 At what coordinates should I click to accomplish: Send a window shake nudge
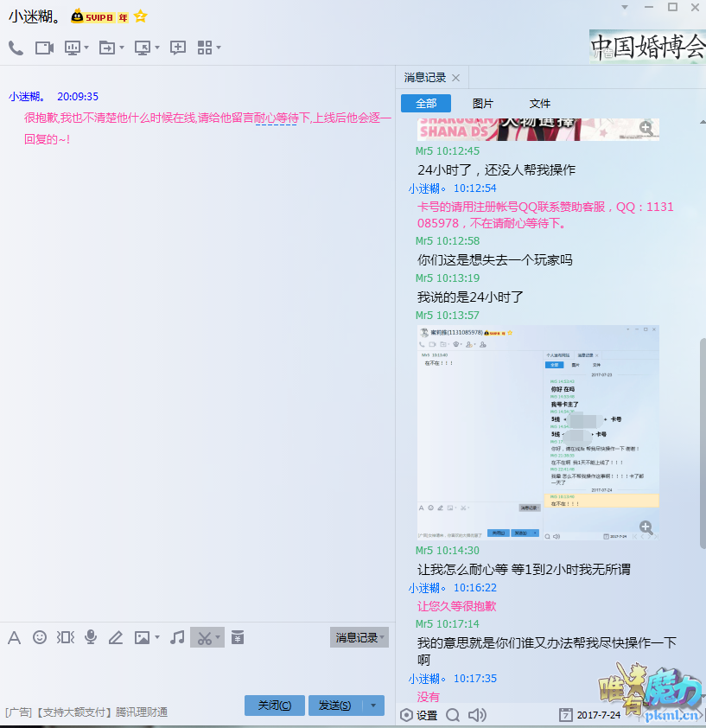click(65, 637)
